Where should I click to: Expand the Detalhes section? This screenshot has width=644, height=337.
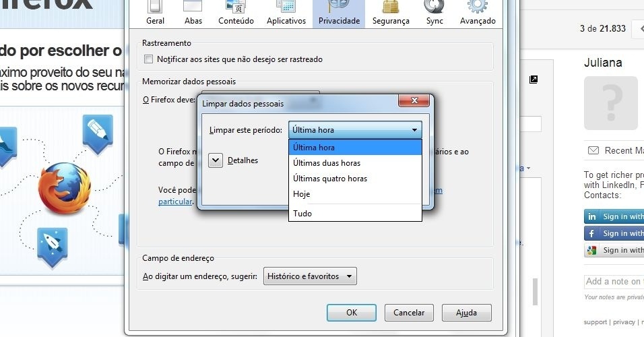pyautogui.click(x=216, y=160)
